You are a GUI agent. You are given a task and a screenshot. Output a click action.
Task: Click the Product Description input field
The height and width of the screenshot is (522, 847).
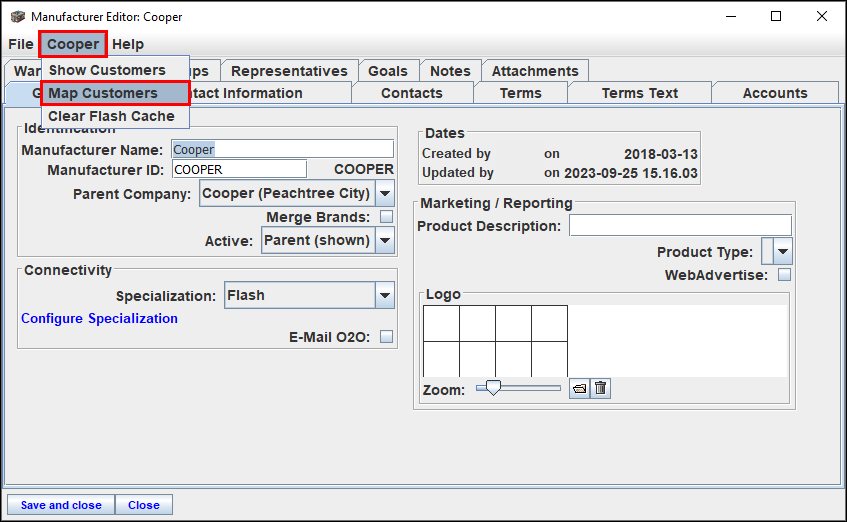680,225
